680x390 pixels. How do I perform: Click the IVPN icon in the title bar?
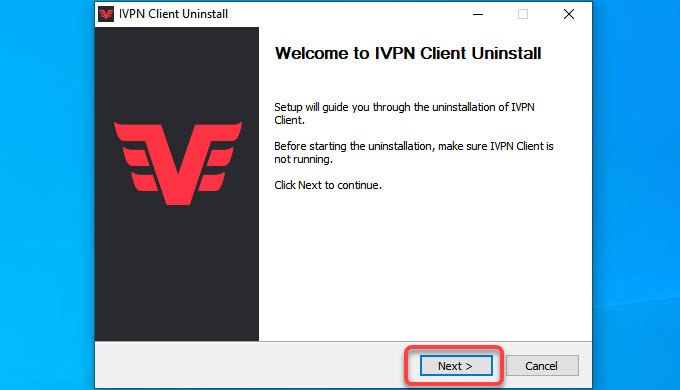click(x=106, y=14)
